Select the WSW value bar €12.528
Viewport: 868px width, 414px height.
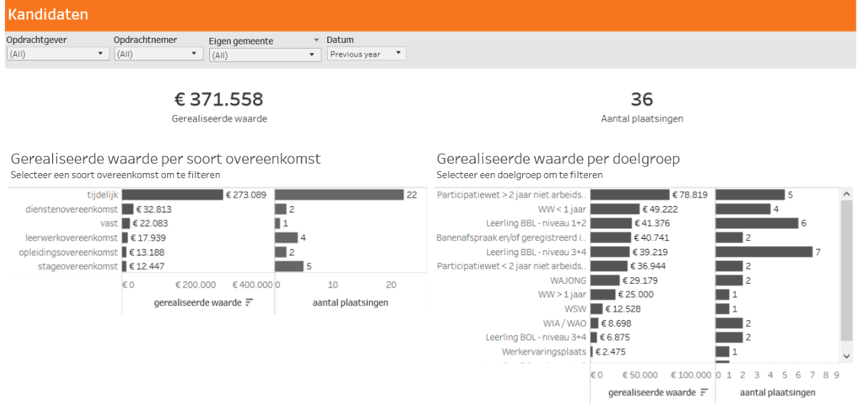click(597, 309)
